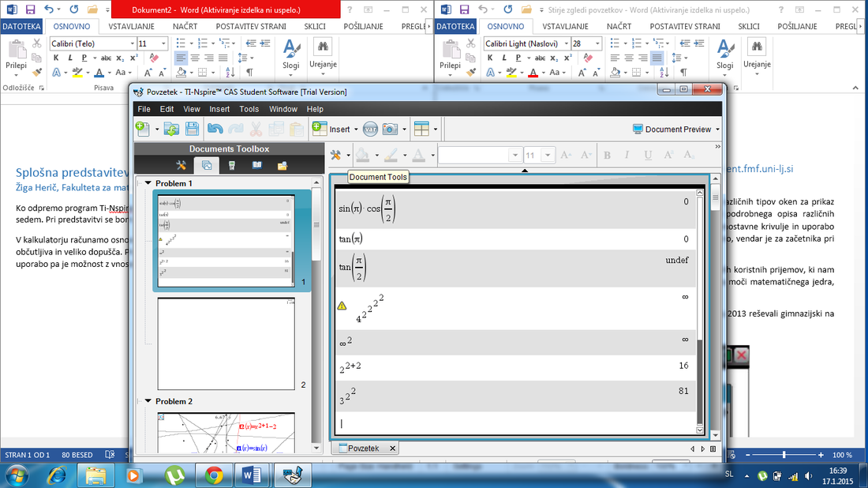Undo the last action in TI-Nspire
Viewport: 868px width, 488px height.
tap(215, 129)
